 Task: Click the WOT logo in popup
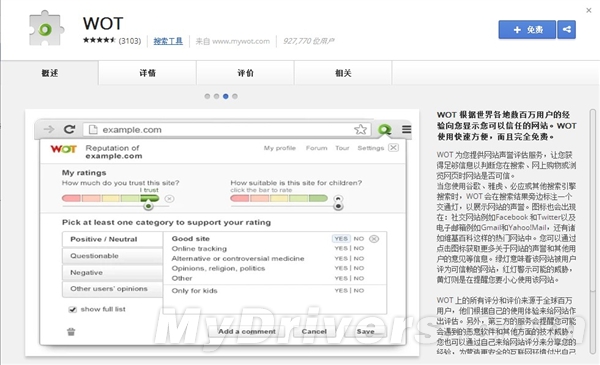click(x=64, y=149)
